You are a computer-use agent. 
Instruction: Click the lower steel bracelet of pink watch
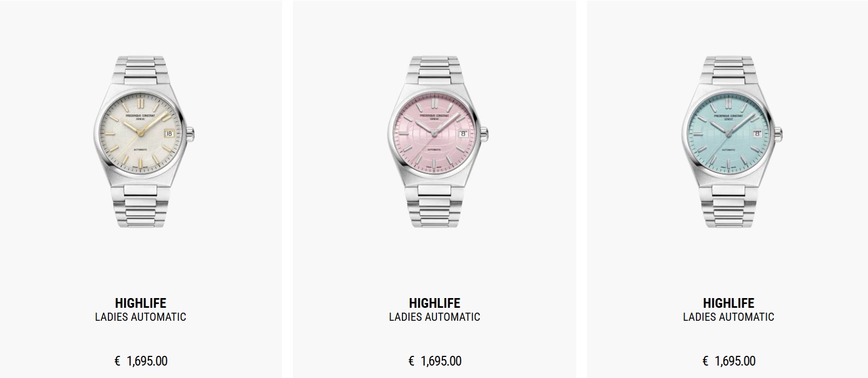click(x=434, y=205)
